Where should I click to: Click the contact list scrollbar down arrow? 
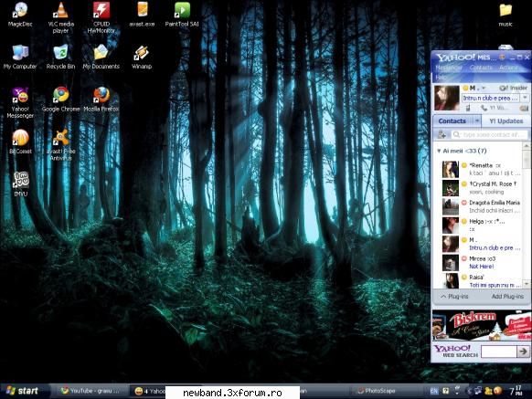point(527,283)
